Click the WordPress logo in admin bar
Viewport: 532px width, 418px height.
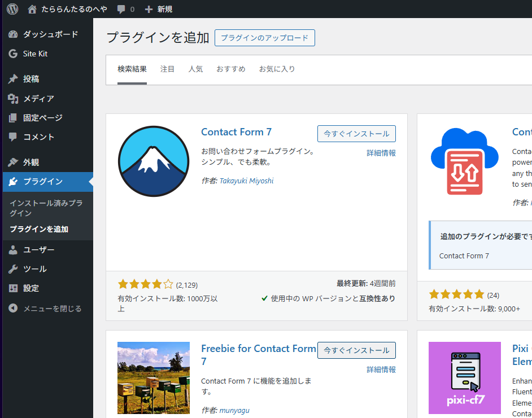click(x=12, y=9)
